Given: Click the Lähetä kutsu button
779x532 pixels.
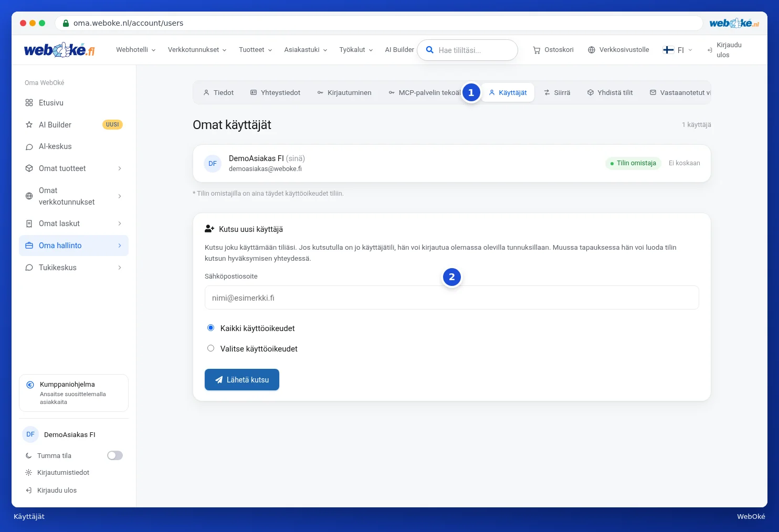Looking at the screenshot, I should click(242, 380).
